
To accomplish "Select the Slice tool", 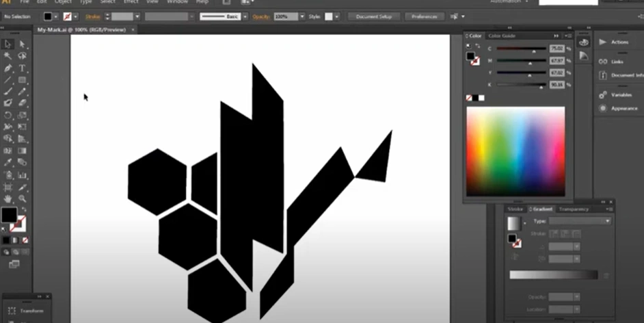I will pos(22,188).
